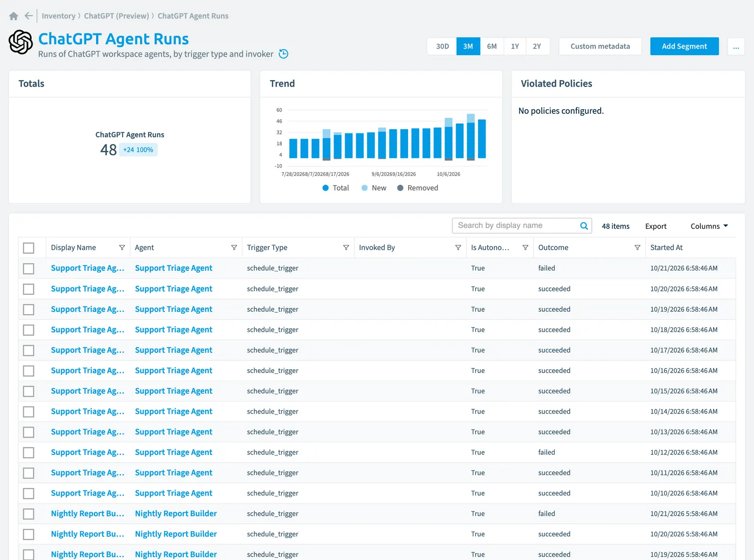Go to the home page icon

coord(14,16)
